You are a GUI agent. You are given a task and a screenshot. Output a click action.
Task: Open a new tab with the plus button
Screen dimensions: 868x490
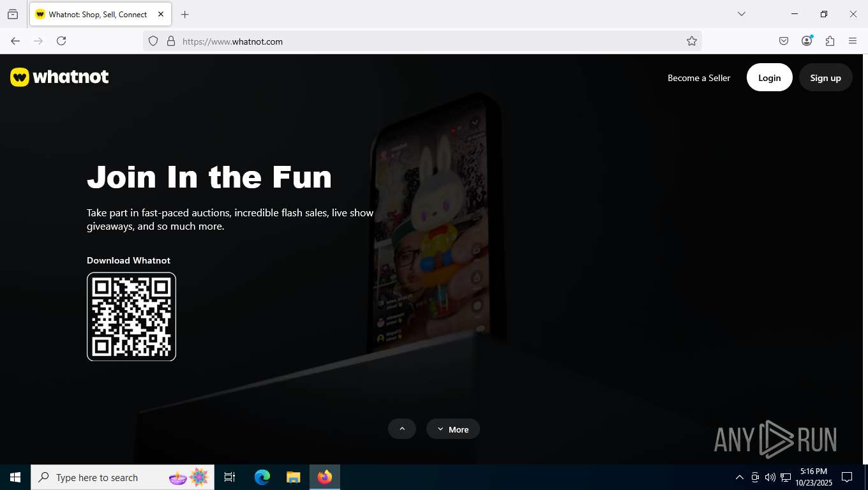click(185, 14)
